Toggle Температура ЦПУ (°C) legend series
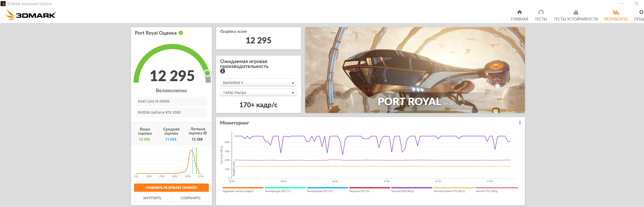The width and height of the screenshot is (644, 207). pyautogui.click(x=285, y=190)
